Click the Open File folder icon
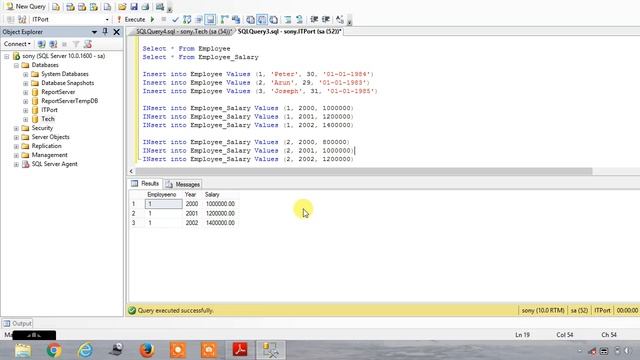This screenshot has height=360, width=640. [122, 7]
